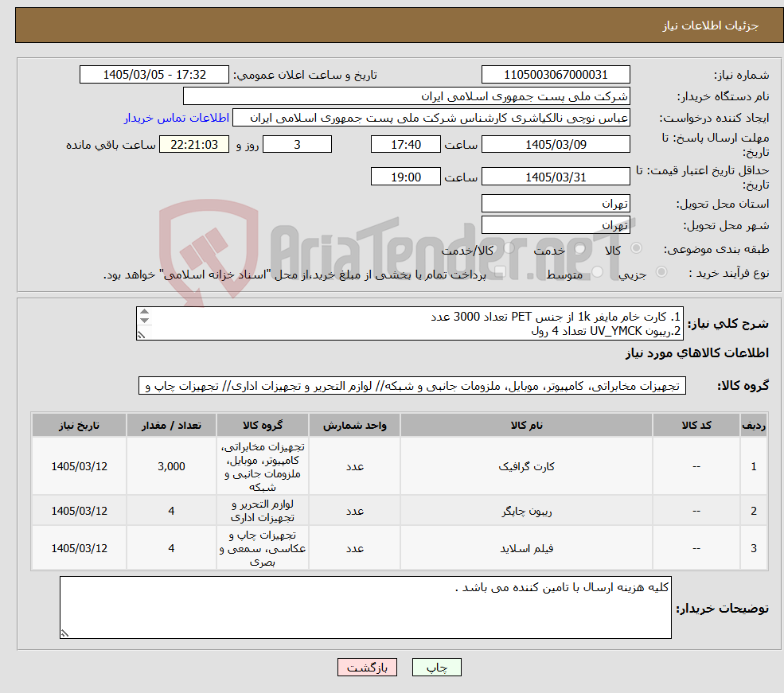Click resize handle of شرح کلی نیاز box
The image size is (784, 693).
pyautogui.click(x=142, y=335)
